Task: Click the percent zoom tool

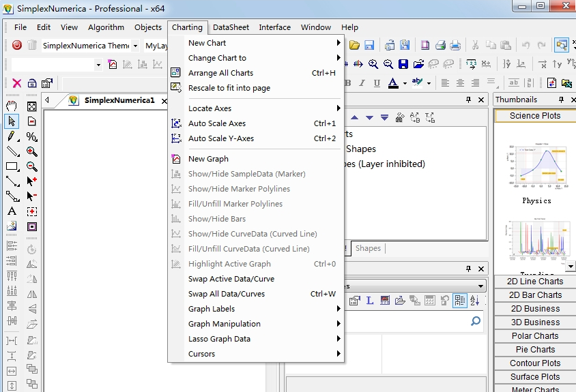Action: (x=32, y=136)
